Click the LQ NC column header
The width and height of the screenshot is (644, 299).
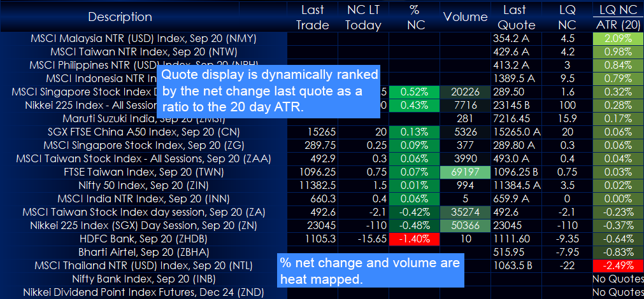[x=567, y=17]
